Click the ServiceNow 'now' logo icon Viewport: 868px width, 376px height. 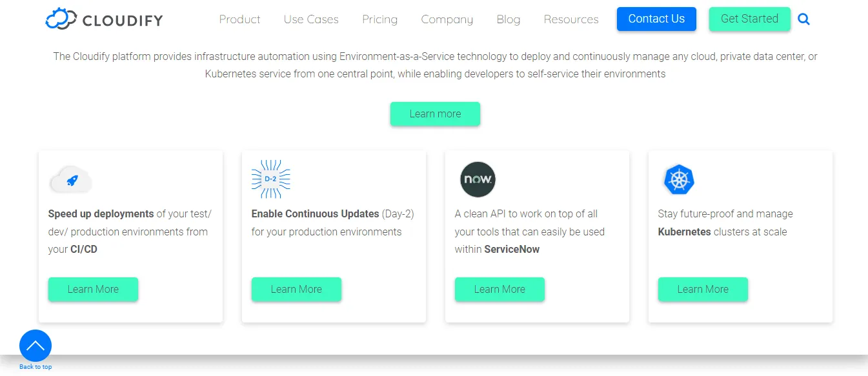tap(477, 179)
